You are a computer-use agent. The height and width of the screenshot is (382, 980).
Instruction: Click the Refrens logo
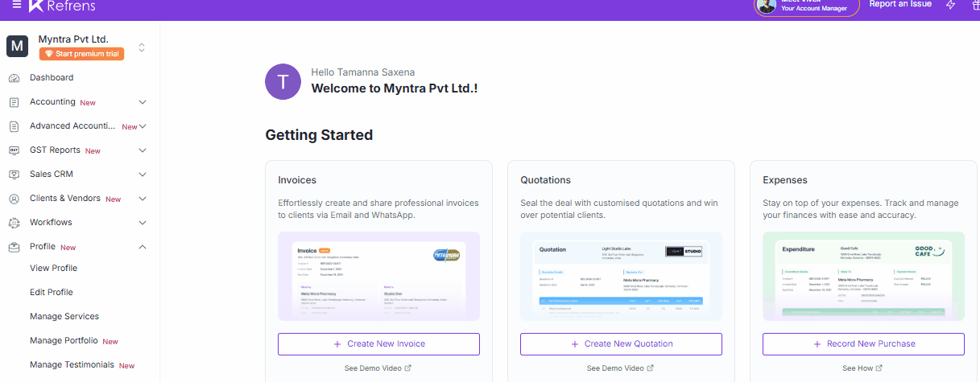point(61,6)
